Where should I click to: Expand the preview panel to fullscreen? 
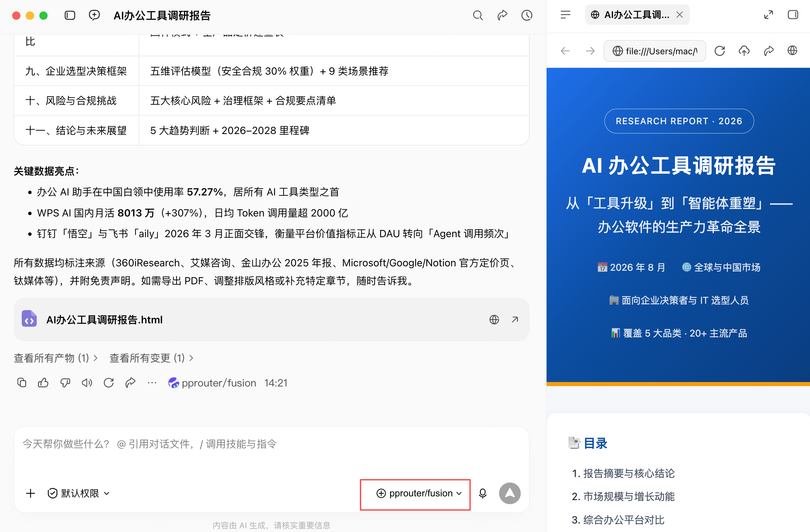[769, 15]
